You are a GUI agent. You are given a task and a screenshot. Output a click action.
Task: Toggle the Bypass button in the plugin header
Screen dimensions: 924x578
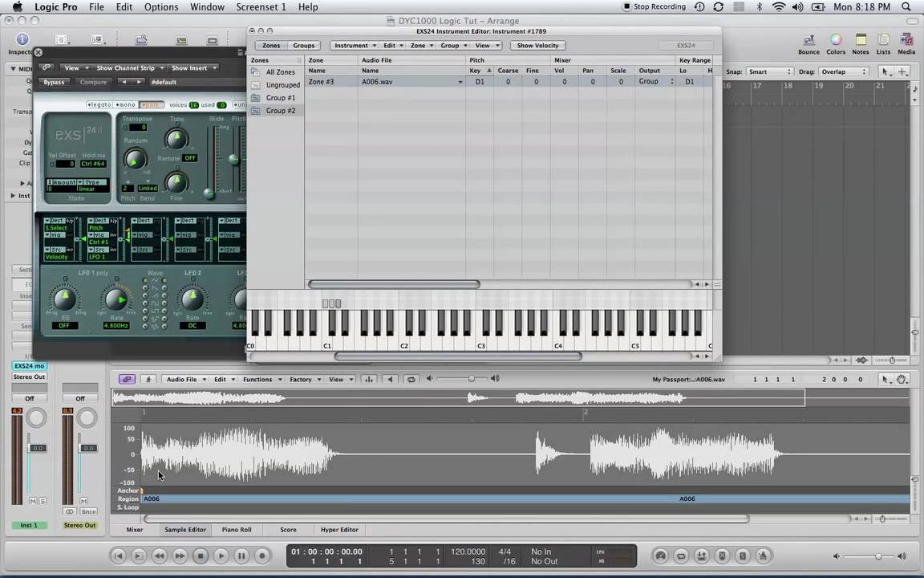[54, 82]
